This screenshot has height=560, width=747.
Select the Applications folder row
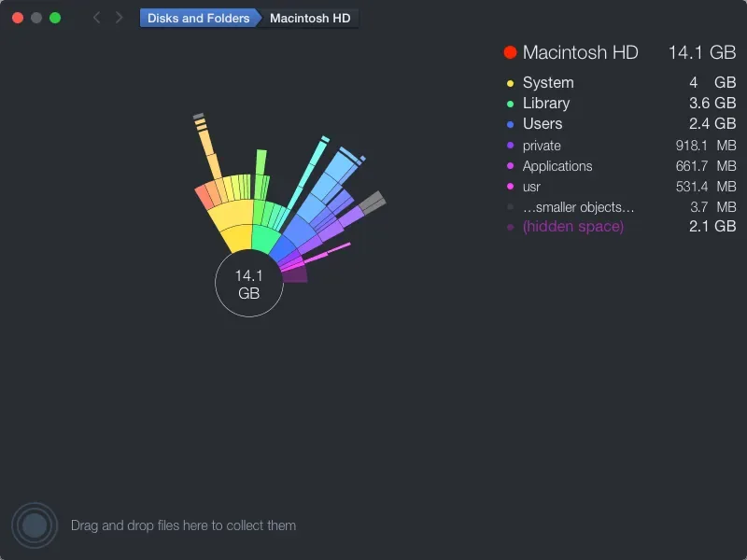point(621,166)
